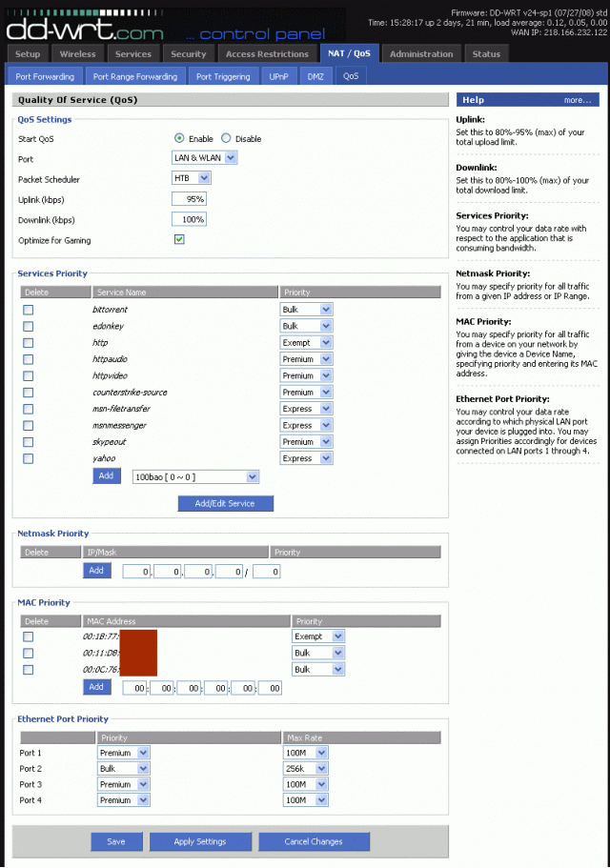Open http priority dropdown set to Exempt

click(x=307, y=343)
